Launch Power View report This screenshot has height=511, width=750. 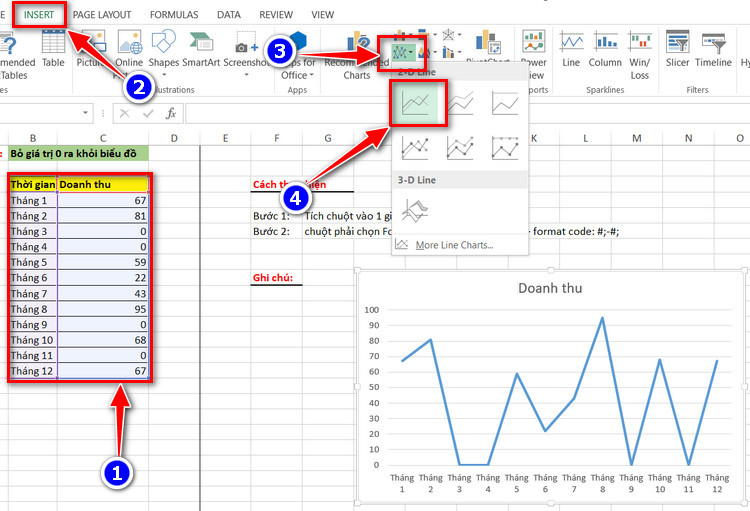pos(534,55)
